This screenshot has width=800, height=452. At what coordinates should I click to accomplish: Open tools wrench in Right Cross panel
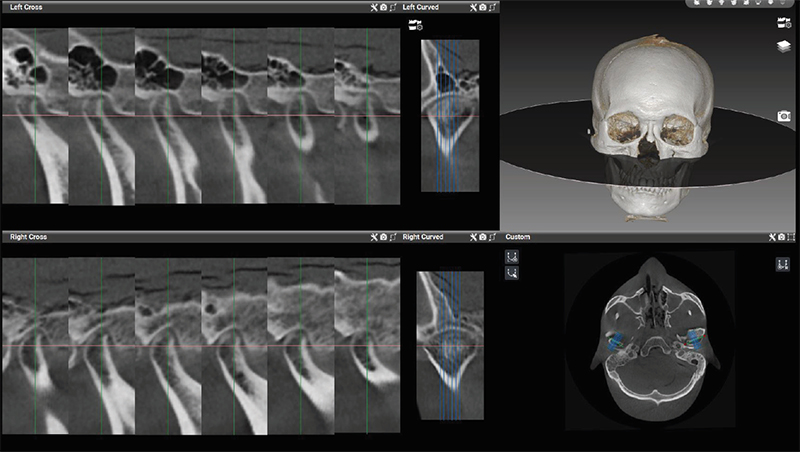pyautogui.click(x=373, y=237)
